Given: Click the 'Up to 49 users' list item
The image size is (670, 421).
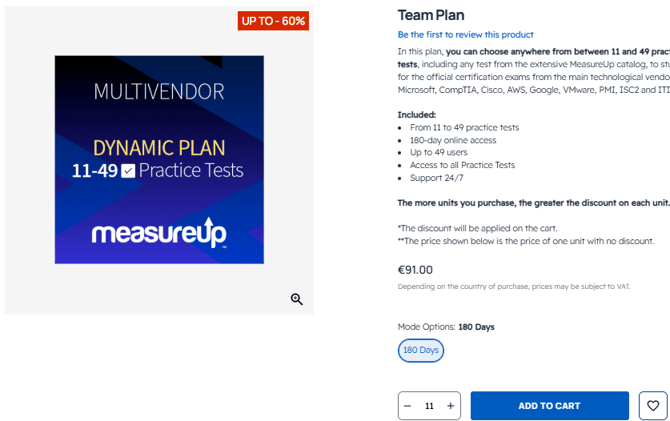Looking at the screenshot, I should click(441, 153).
